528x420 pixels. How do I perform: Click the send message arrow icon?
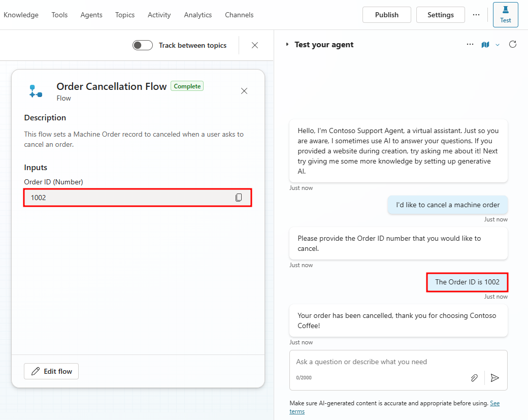495,378
